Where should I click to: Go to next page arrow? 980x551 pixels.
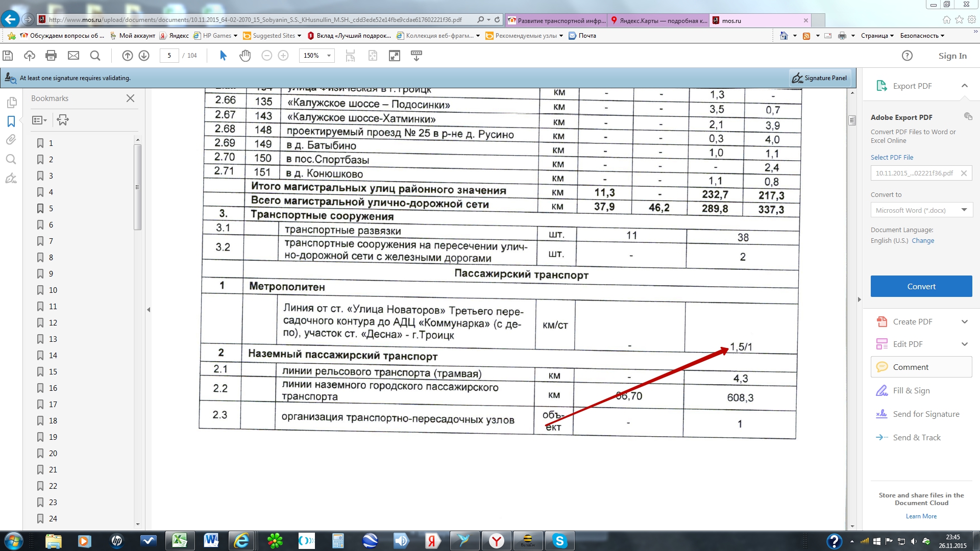tap(144, 56)
